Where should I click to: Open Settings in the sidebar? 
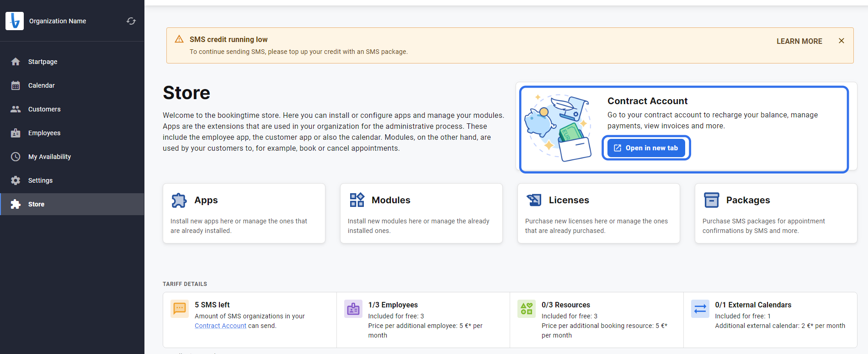click(x=72, y=180)
